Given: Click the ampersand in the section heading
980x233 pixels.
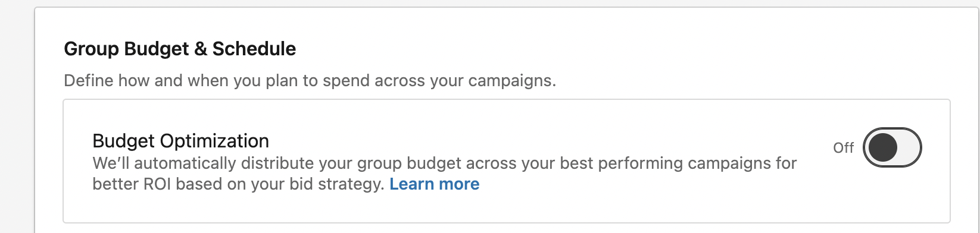Looking at the screenshot, I should pyautogui.click(x=201, y=49).
